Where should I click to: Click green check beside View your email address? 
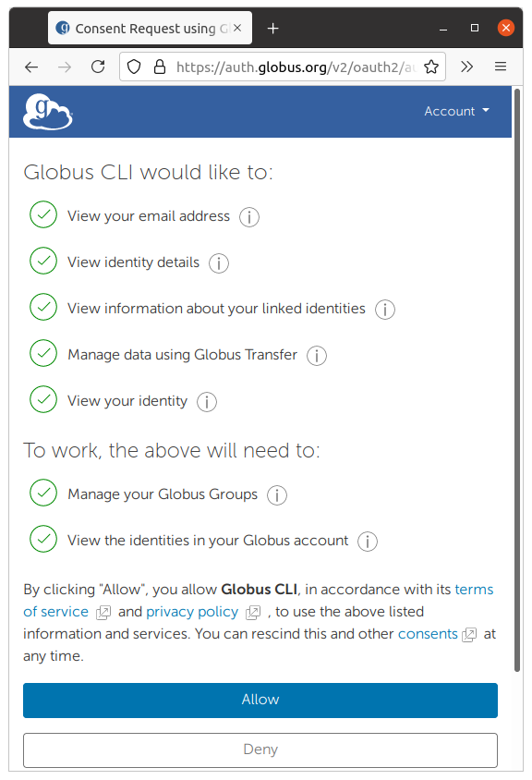coord(43,214)
